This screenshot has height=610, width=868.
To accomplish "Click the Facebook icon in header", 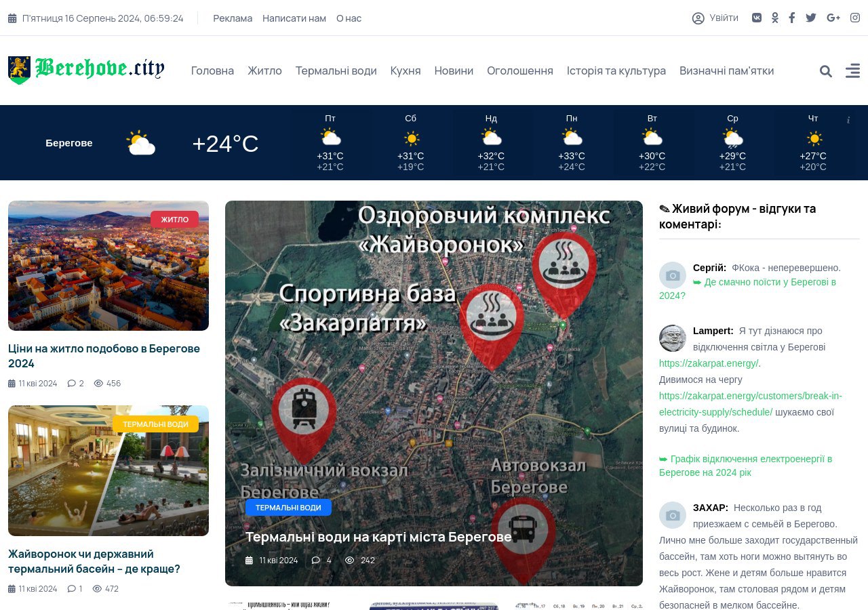I will click(791, 18).
